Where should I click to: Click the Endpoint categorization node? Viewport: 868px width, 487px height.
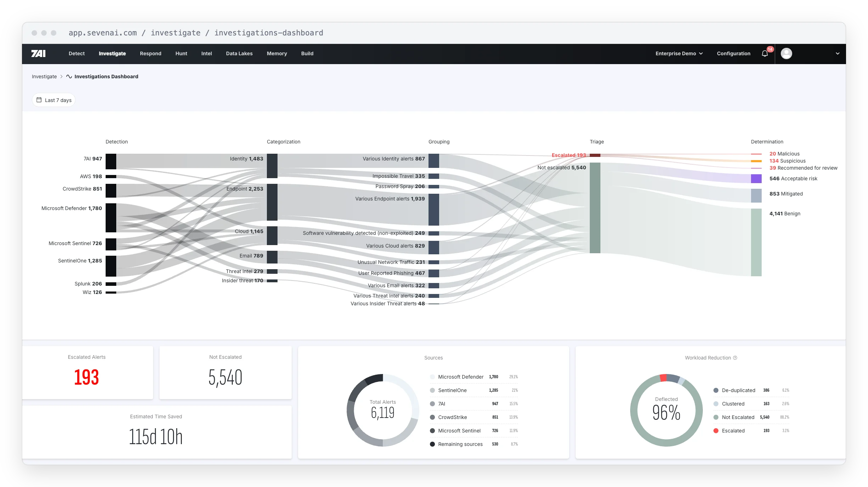pos(272,202)
